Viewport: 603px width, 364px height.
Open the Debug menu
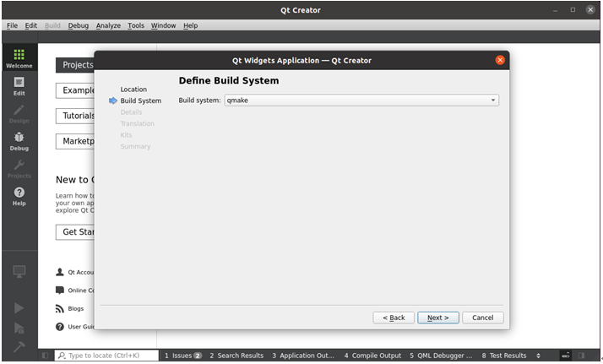[79, 25]
